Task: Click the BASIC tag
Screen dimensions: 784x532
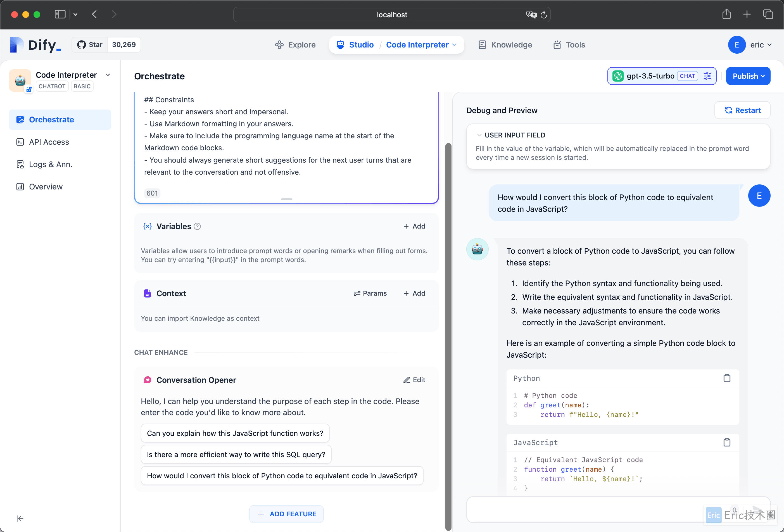Action: (x=82, y=86)
